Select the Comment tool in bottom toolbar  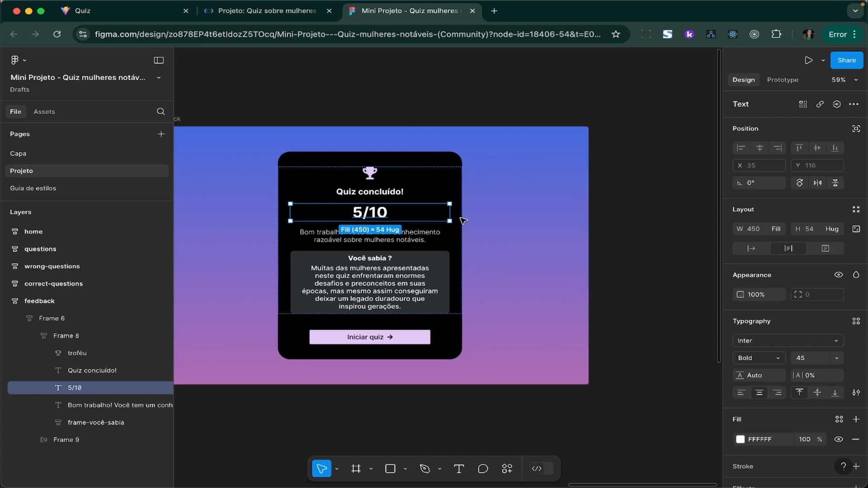(x=482, y=469)
